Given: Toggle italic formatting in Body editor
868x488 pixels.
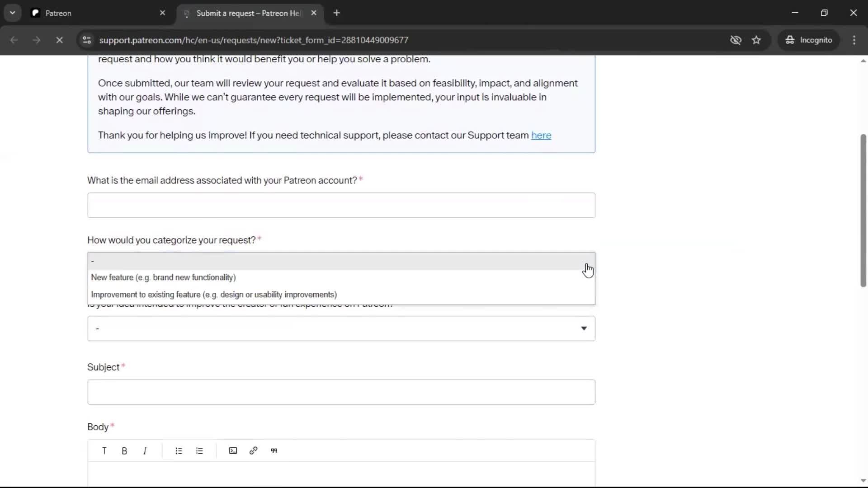Looking at the screenshot, I should [145, 450].
